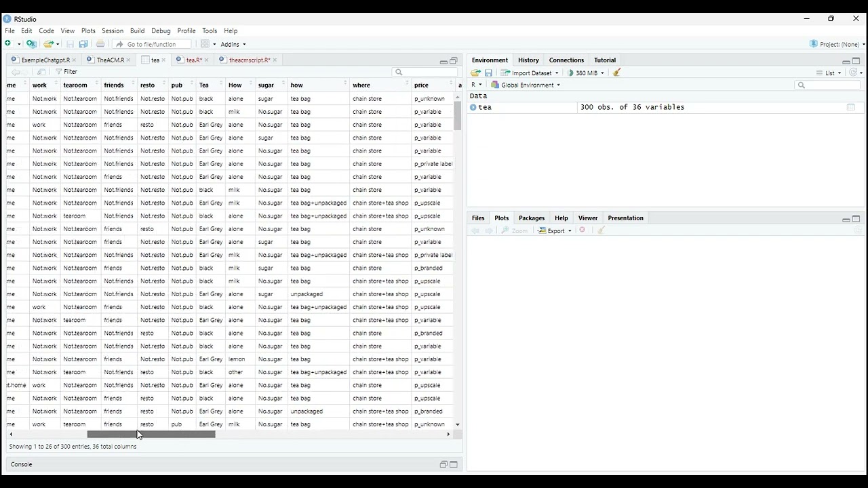Open the Import Dataset dropdown
This screenshot has width=868, height=488.
[x=530, y=73]
